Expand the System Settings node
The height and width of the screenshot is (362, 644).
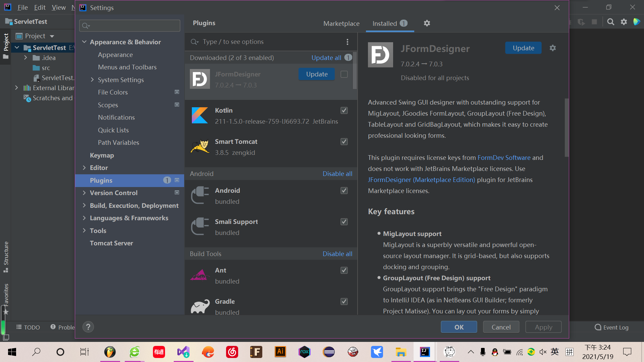click(92, 80)
